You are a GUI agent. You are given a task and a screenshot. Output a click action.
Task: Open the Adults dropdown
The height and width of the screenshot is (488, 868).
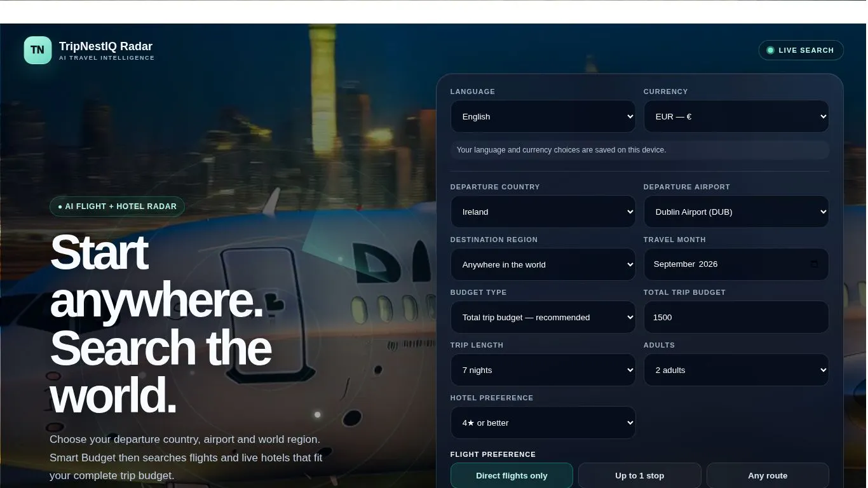(736, 370)
